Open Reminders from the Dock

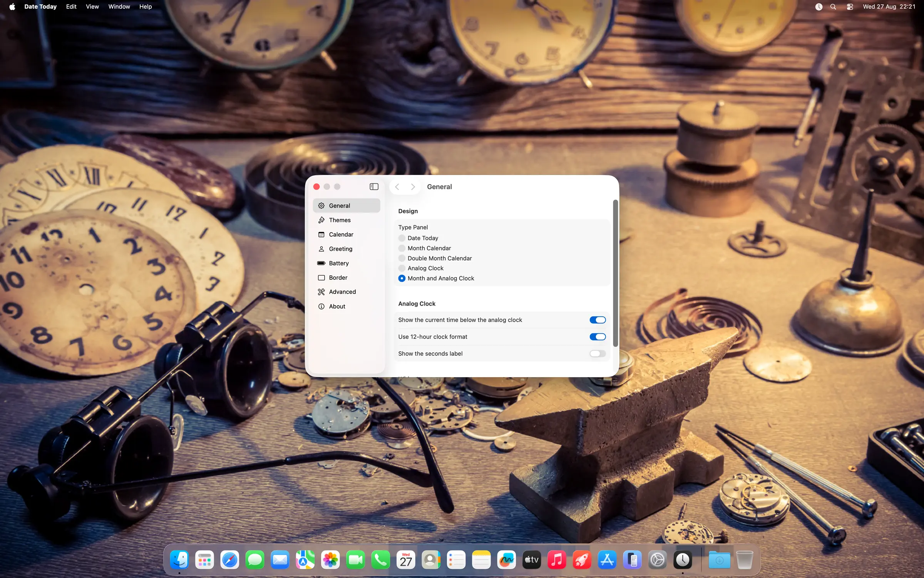coord(456,560)
